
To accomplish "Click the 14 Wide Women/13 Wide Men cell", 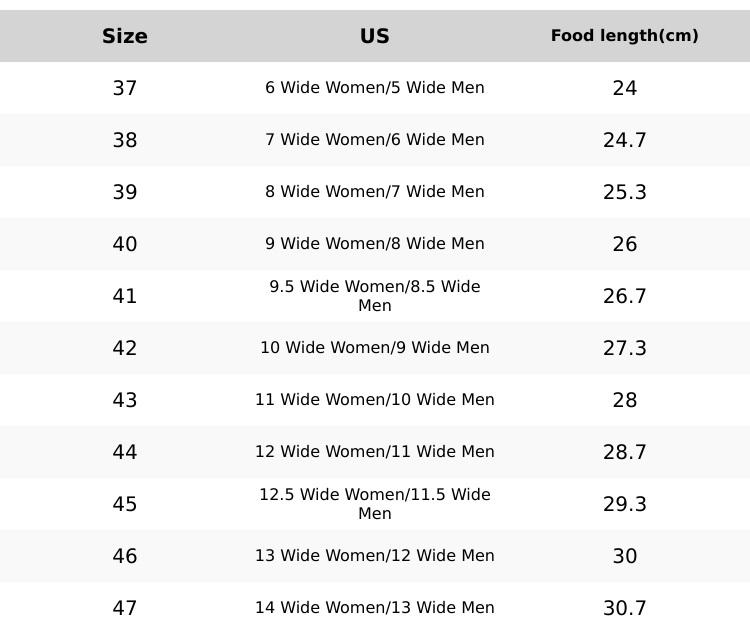I will (x=375, y=608).
